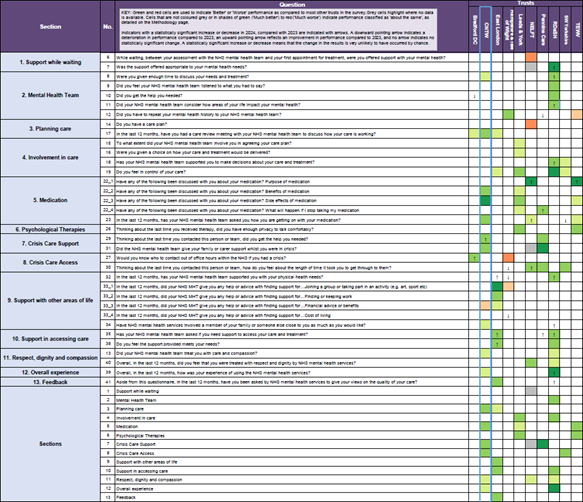Click question 'Do you feel the support provided meets your needs?'
583x502 pixels.
click(292, 344)
